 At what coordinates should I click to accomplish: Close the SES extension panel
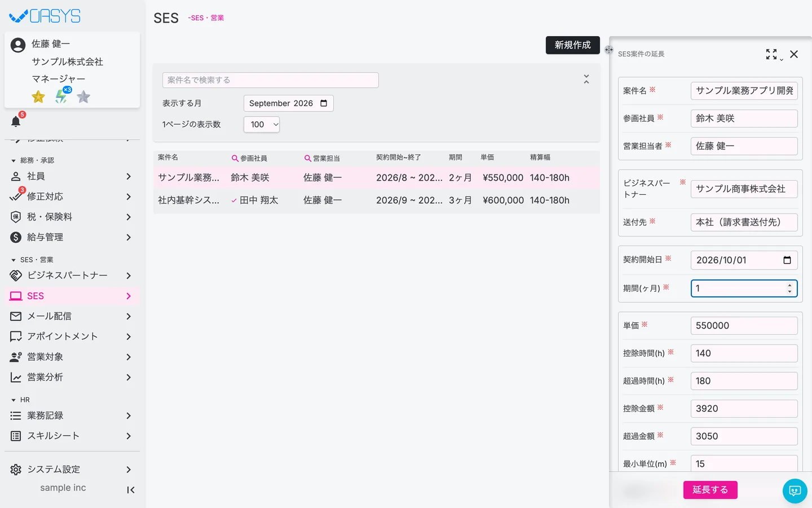point(794,54)
